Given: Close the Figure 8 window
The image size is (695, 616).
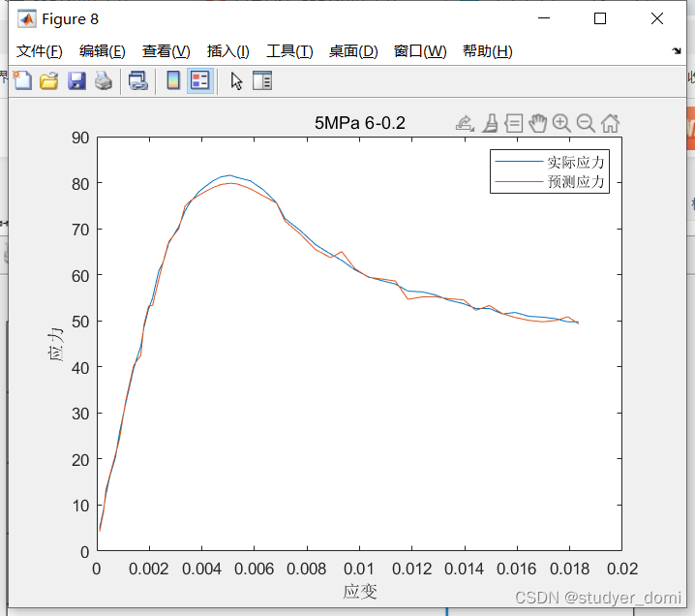Looking at the screenshot, I should point(657,18).
